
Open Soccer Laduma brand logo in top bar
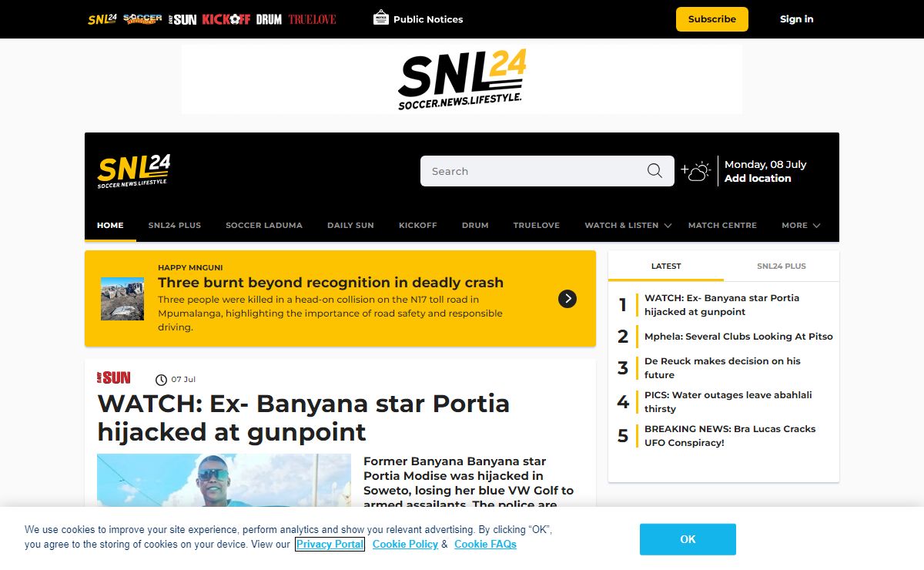click(x=142, y=19)
